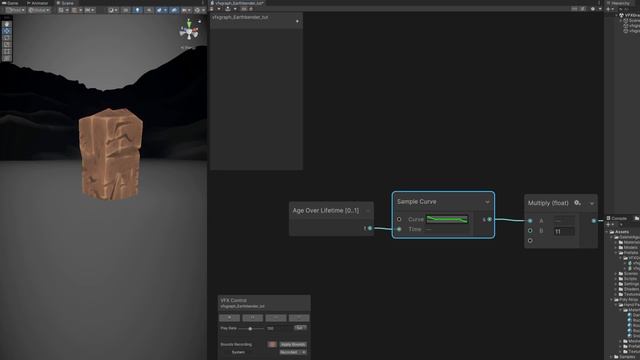Switch to the Hierarchy tab
Screen dimensions: 640x360
click(x=619, y=3)
